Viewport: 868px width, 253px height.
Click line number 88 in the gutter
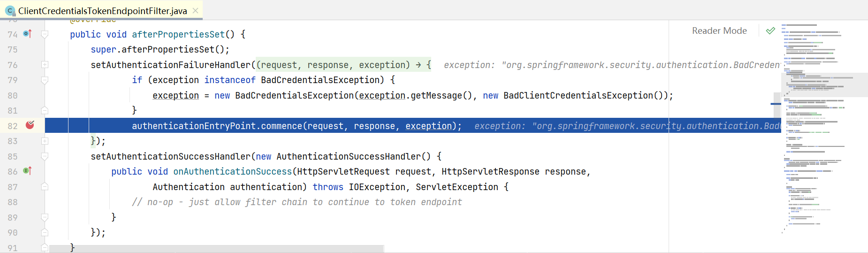(x=12, y=202)
